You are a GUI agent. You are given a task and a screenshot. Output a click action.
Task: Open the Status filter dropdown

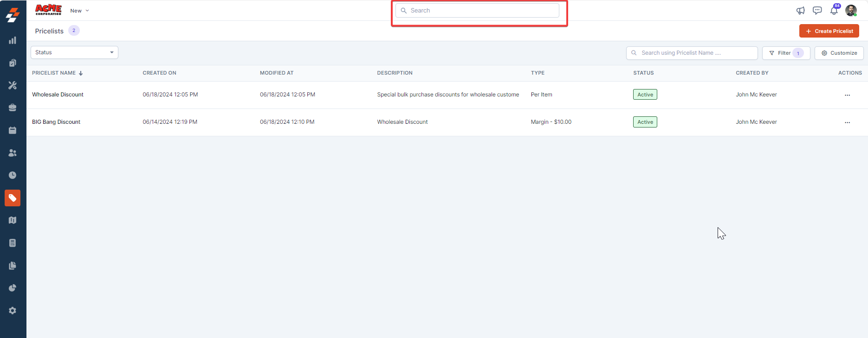click(x=74, y=52)
